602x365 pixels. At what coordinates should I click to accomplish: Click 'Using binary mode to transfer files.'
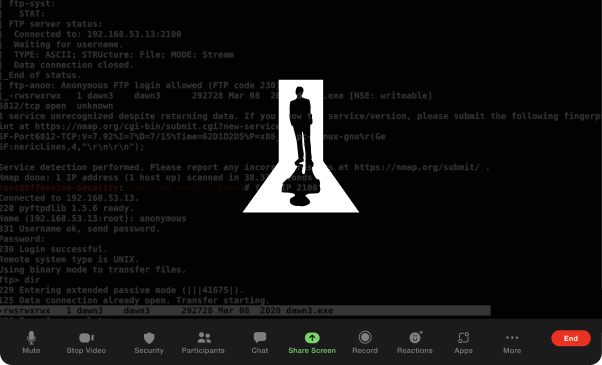pyautogui.click(x=93, y=270)
